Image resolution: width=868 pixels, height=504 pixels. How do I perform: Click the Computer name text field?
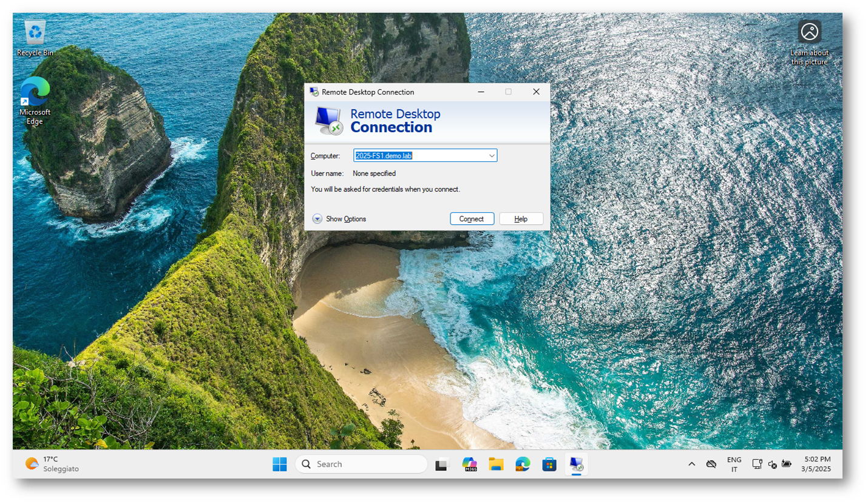click(419, 156)
